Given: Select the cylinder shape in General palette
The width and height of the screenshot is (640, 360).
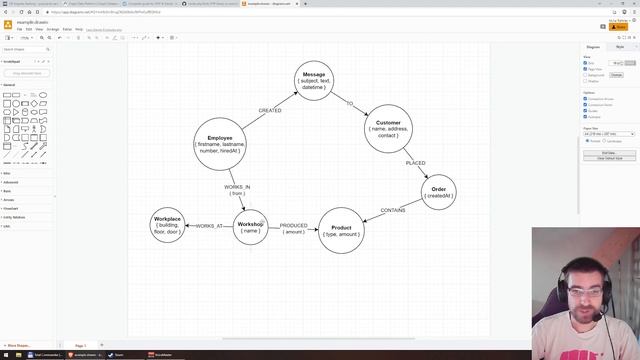Looking at the screenshot, I should [25, 112].
